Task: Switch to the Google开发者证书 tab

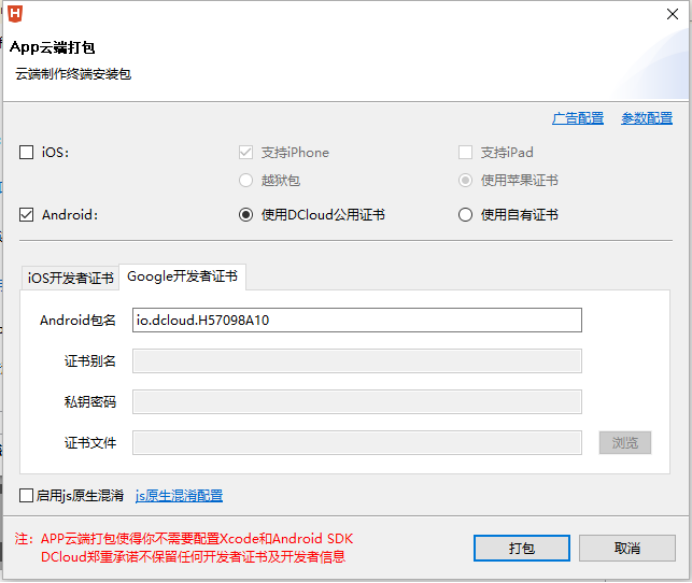Action: click(182, 277)
